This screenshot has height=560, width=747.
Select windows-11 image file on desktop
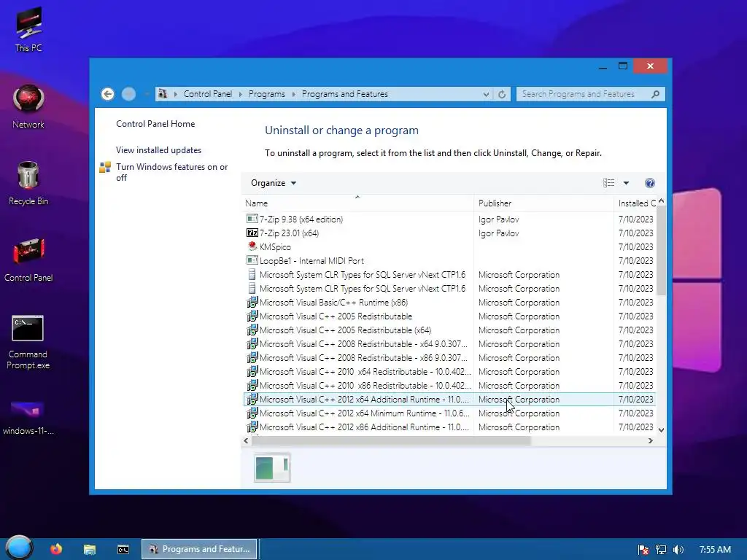coord(28,418)
